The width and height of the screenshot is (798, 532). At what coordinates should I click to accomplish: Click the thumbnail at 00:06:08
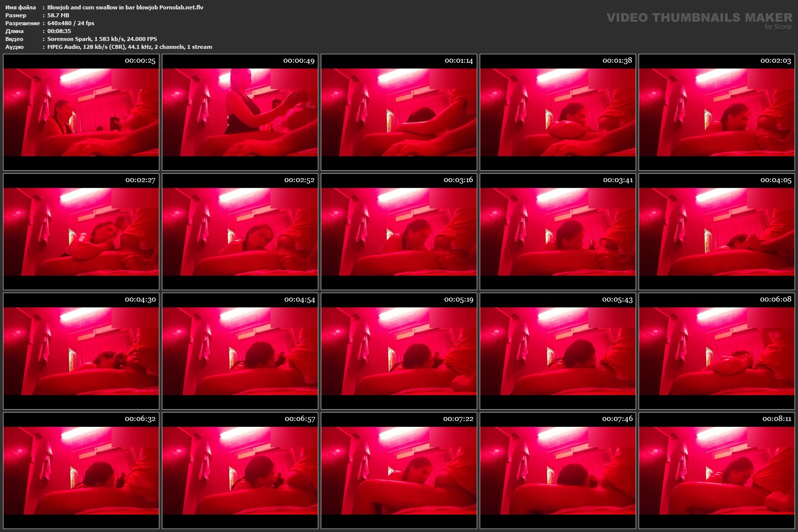click(x=717, y=351)
